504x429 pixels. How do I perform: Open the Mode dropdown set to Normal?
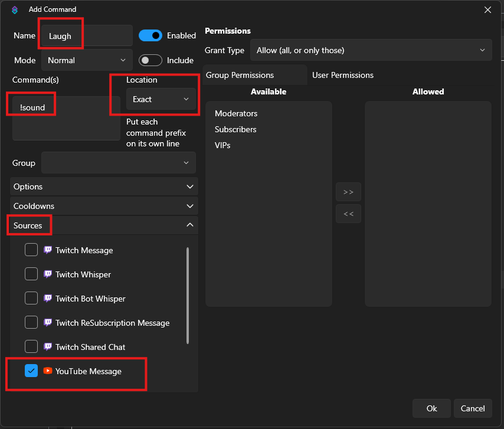point(87,60)
